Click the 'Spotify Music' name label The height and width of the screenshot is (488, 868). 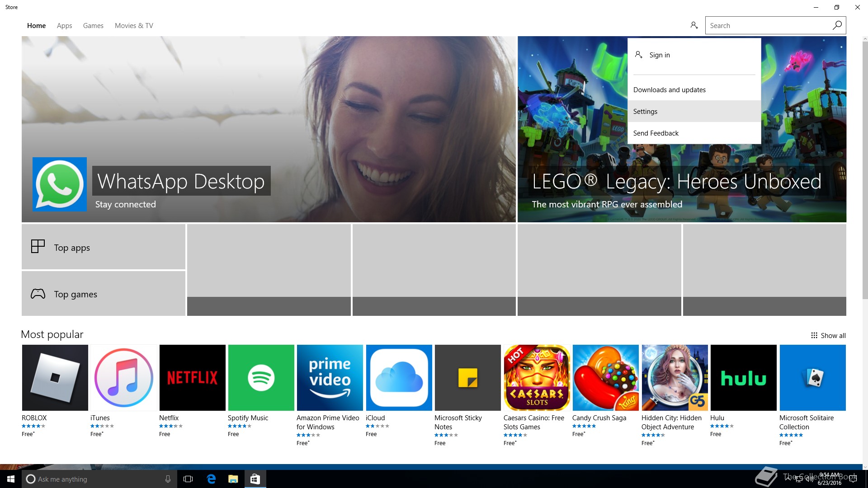(x=248, y=418)
